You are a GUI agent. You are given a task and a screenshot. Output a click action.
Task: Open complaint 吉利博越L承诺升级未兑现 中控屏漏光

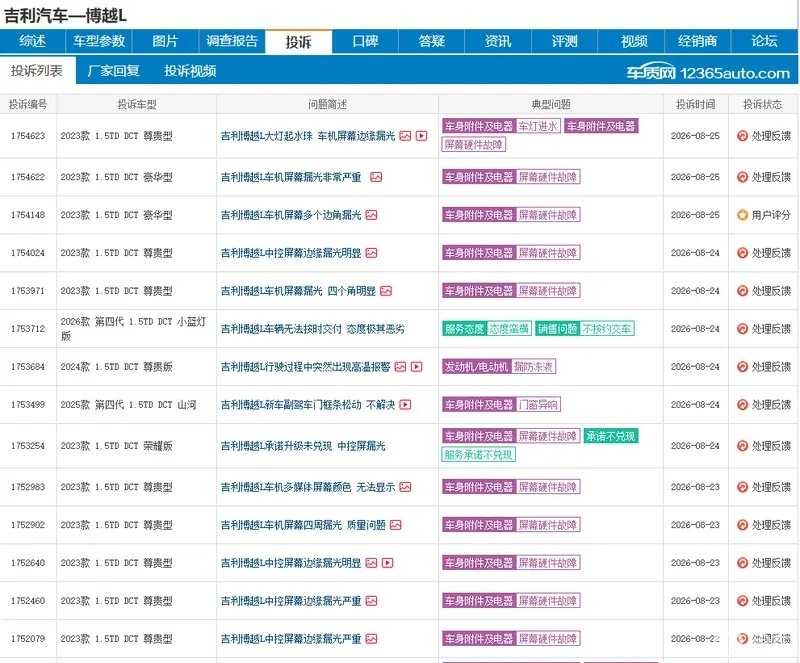pos(303,446)
